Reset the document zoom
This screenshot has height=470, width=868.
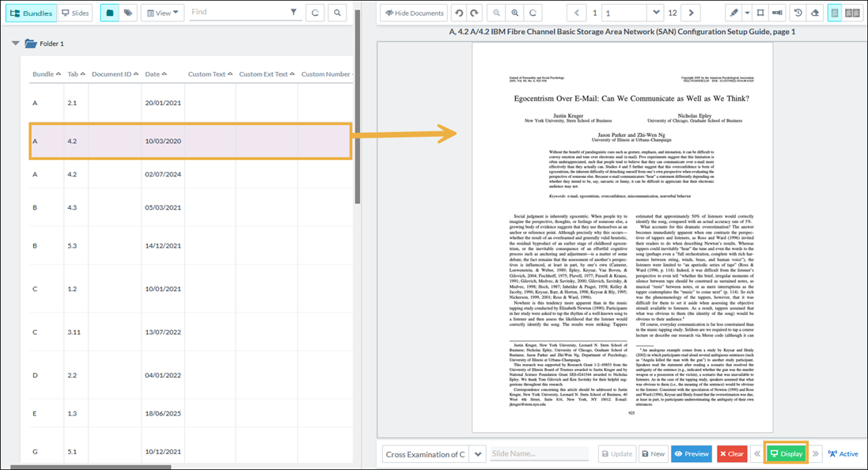(x=533, y=13)
